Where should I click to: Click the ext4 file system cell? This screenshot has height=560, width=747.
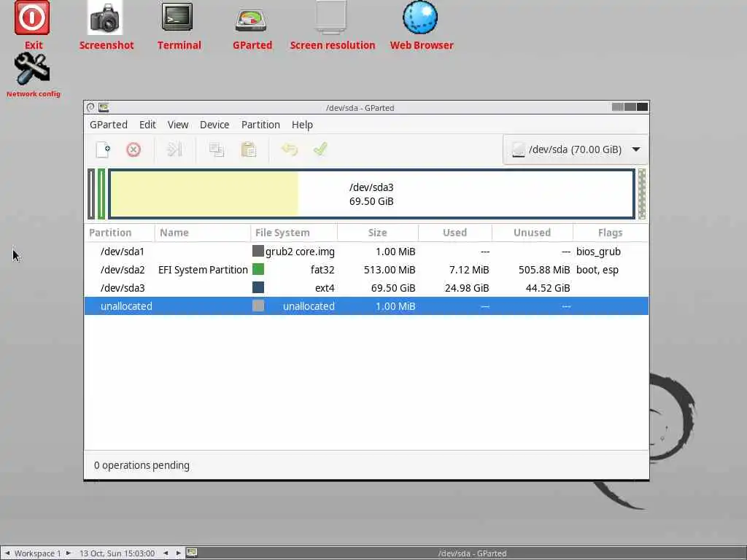click(325, 288)
